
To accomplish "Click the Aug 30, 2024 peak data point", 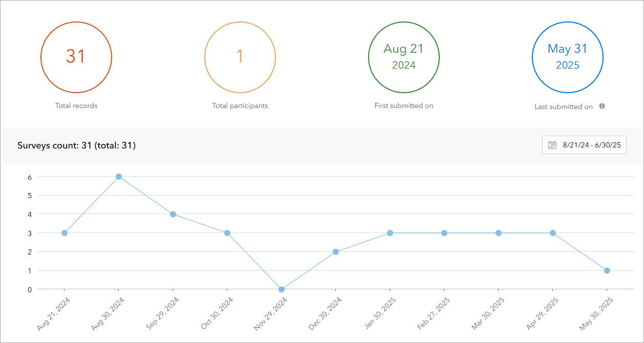I will (x=119, y=177).
